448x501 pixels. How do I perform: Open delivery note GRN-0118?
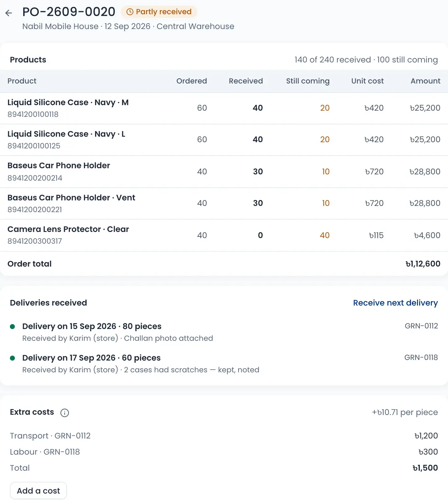click(421, 358)
